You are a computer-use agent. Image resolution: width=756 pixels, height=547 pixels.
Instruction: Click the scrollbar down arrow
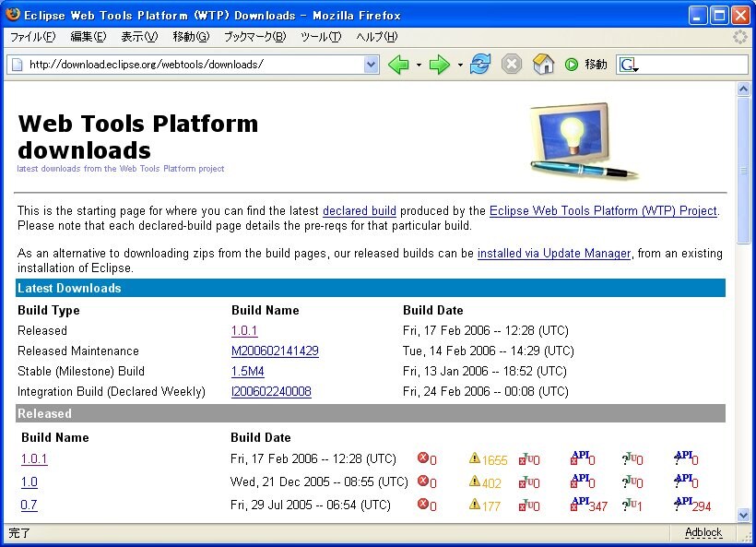click(743, 515)
